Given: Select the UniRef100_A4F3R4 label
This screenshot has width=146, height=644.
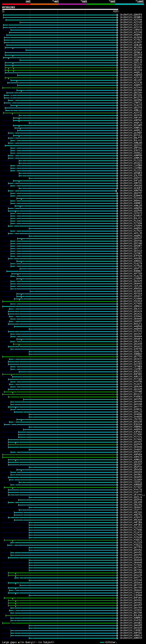Looking at the screenshot, I should [x=131, y=522].
